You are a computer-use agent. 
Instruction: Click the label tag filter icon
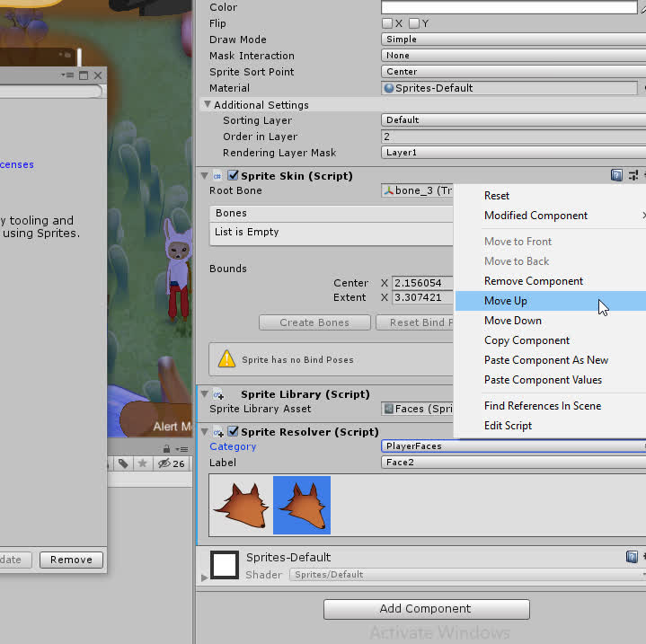pos(123,463)
